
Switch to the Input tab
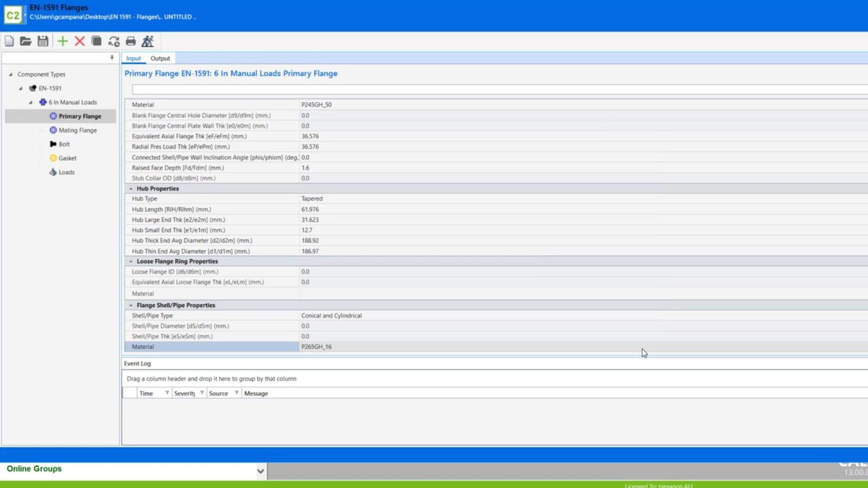(133, 59)
